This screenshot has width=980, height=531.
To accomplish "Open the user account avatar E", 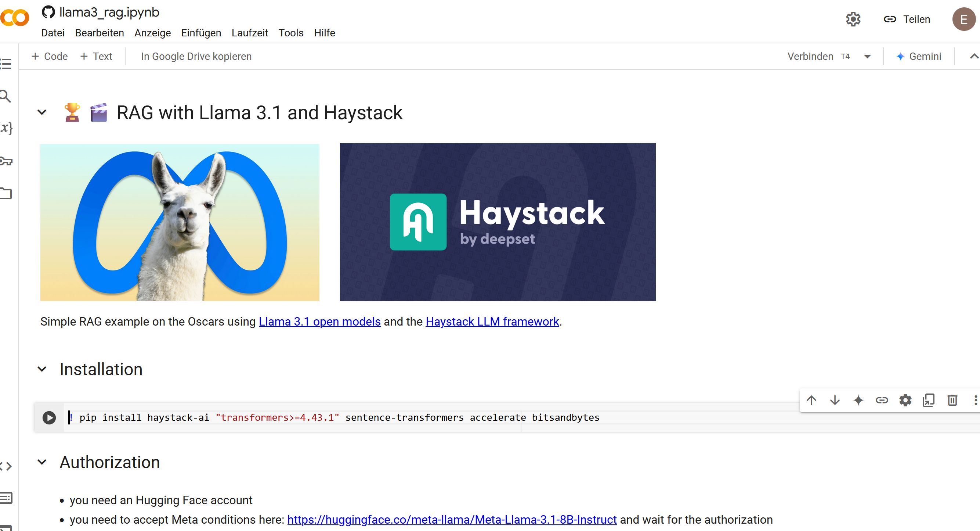I will click(x=963, y=19).
